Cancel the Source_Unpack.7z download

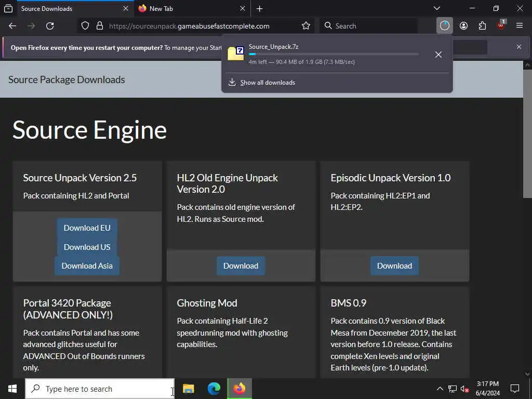[438, 54]
